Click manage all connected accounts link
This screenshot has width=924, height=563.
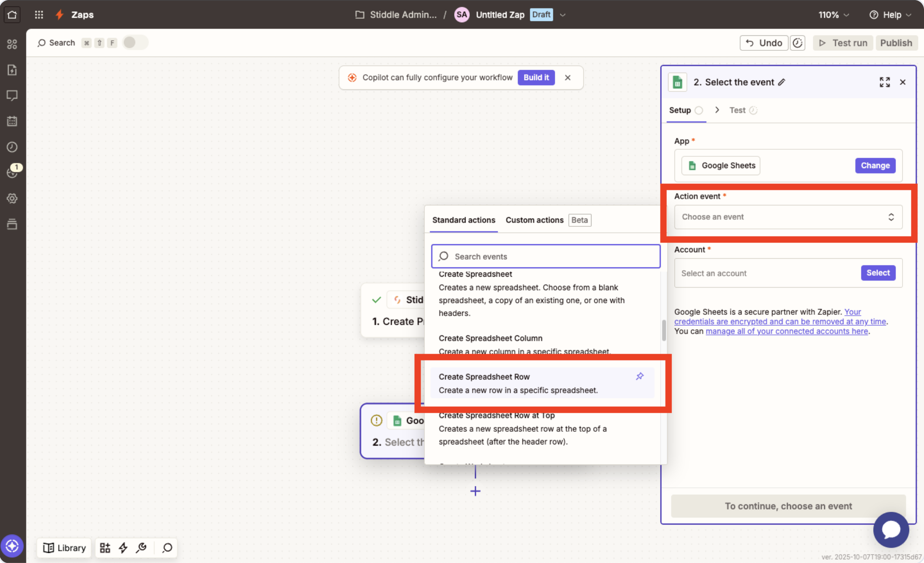tap(787, 331)
